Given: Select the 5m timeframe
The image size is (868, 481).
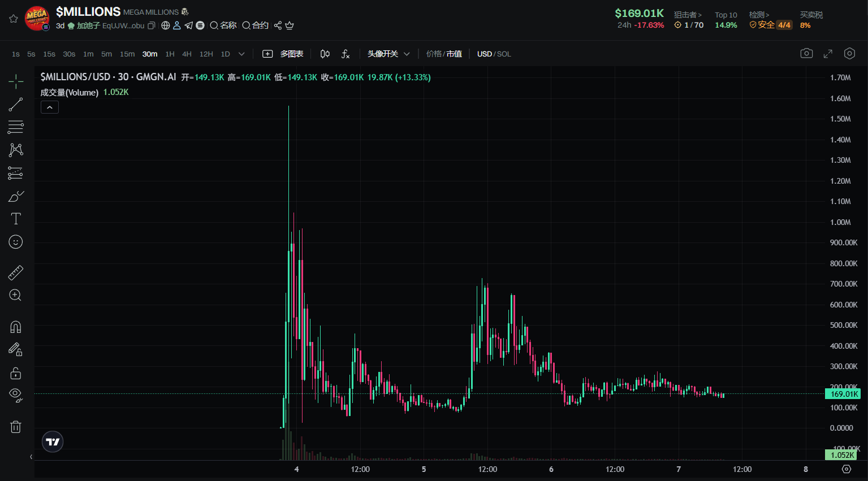Looking at the screenshot, I should [x=106, y=54].
